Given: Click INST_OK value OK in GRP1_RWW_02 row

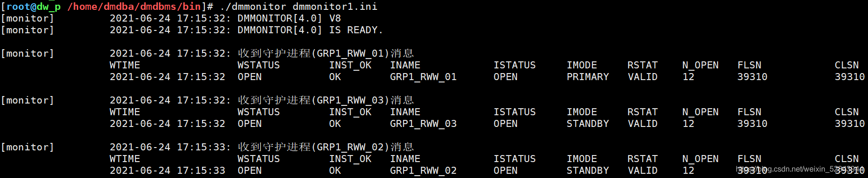Looking at the screenshot, I should 335,171.
